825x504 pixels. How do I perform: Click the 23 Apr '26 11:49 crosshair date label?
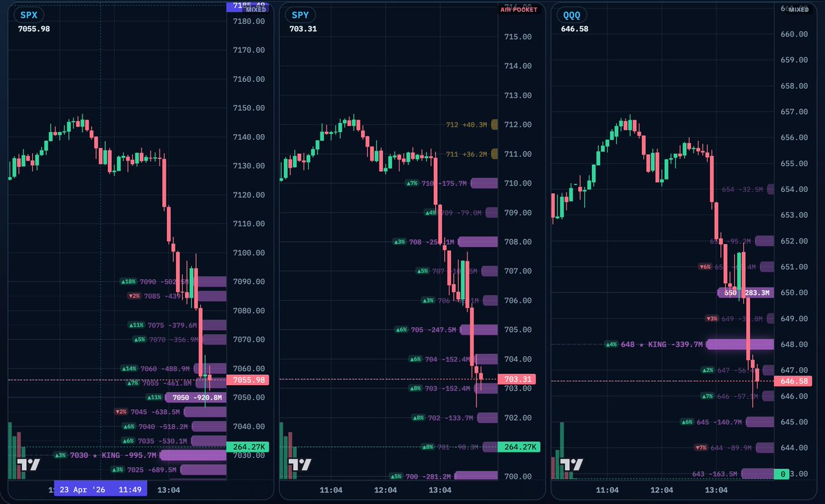pos(100,490)
